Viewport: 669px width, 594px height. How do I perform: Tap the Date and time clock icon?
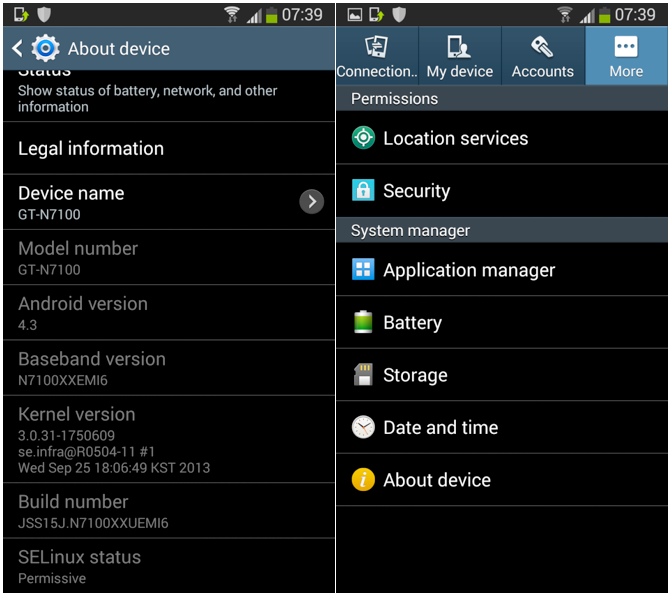(x=363, y=427)
